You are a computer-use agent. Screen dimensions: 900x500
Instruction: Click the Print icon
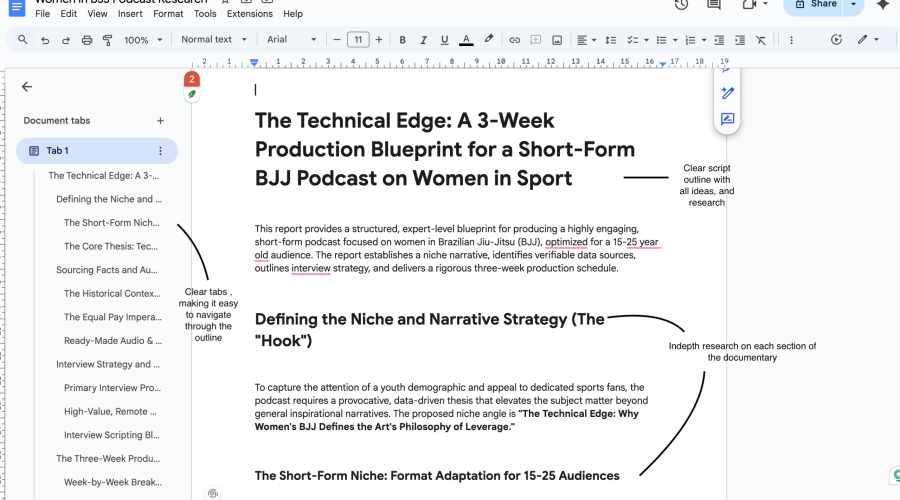[x=87, y=40]
